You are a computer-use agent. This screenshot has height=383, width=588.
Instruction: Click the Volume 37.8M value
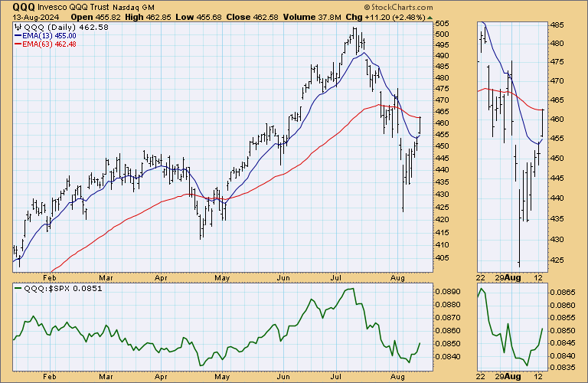(x=312, y=18)
